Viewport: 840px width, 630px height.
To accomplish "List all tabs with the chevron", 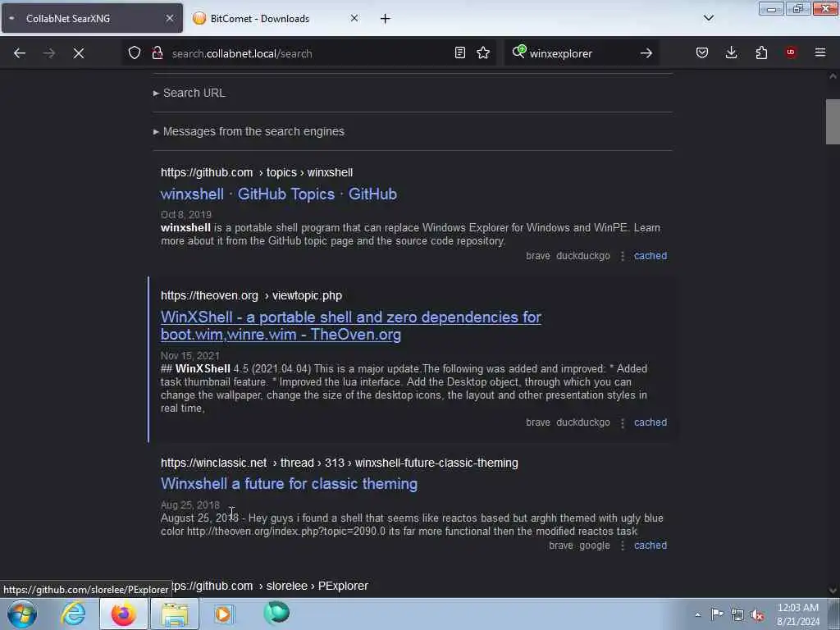I will pos(708,18).
